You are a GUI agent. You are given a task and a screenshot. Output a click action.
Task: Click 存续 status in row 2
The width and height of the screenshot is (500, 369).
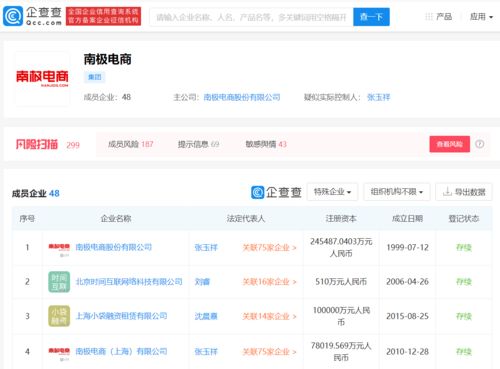(464, 282)
